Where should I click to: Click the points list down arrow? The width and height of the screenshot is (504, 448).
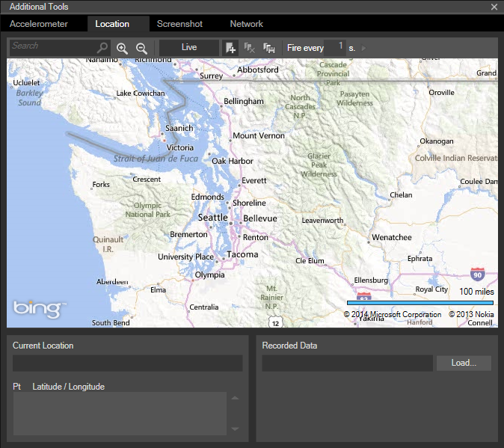click(236, 429)
